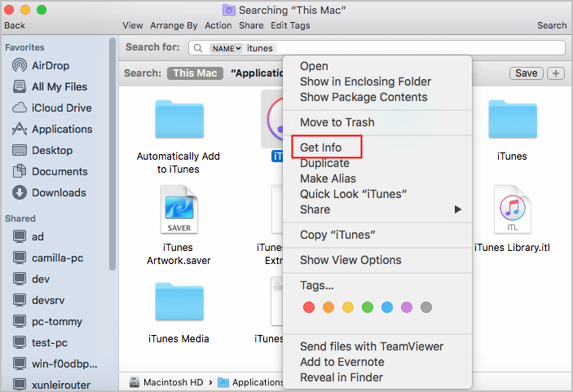Switch search scope to This Mac
This screenshot has height=392, width=573.
point(195,73)
